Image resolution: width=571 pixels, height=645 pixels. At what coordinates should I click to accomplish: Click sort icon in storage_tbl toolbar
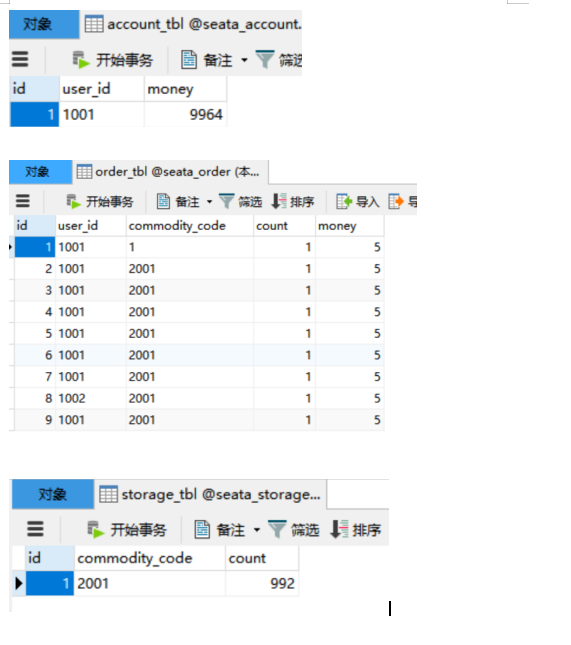pyautogui.click(x=339, y=529)
